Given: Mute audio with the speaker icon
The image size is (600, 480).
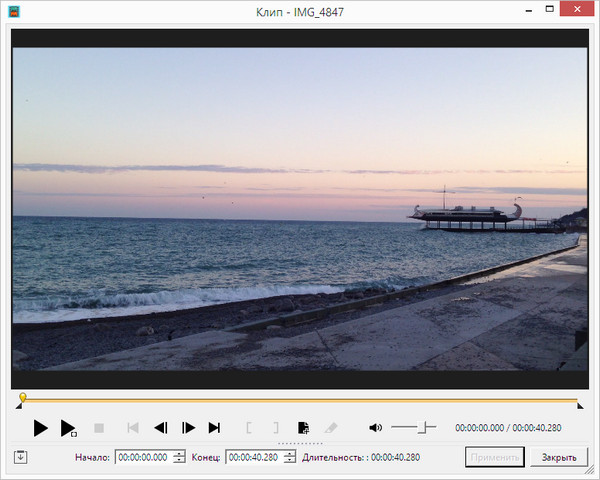Looking at the screenshot, I should click(x=375, y=428).
